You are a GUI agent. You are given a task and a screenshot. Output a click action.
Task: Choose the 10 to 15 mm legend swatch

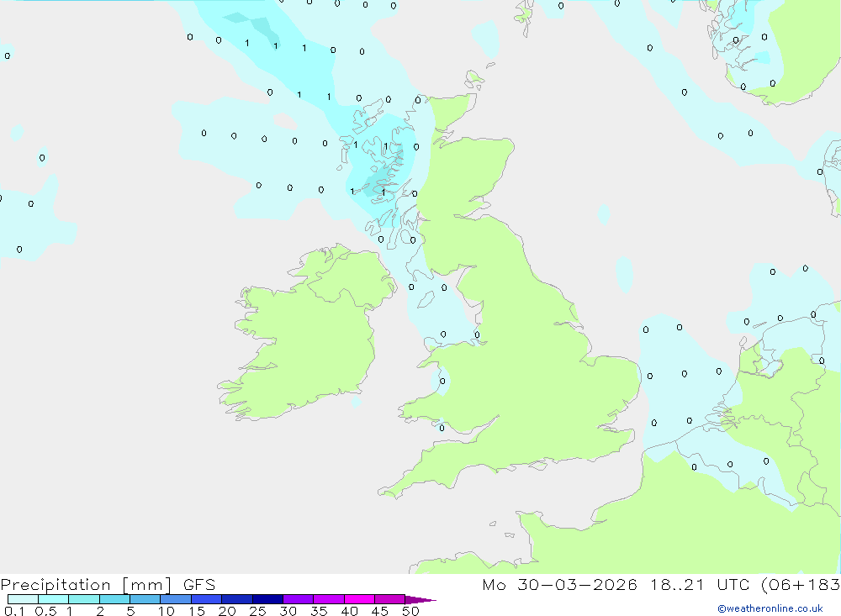coord(176,599)
